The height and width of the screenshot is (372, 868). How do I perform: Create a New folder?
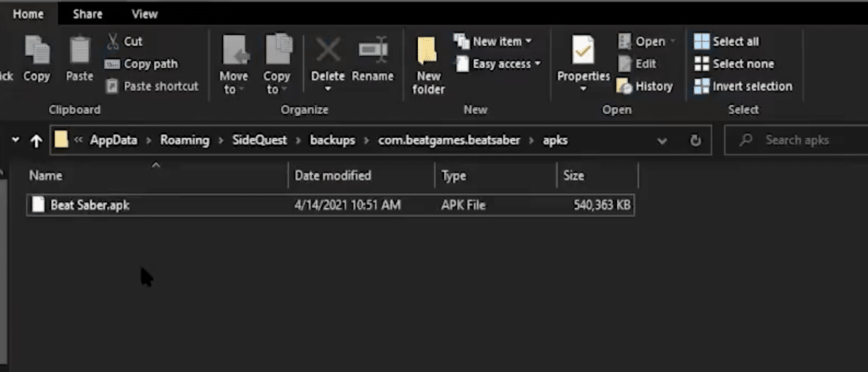(428, 65)
